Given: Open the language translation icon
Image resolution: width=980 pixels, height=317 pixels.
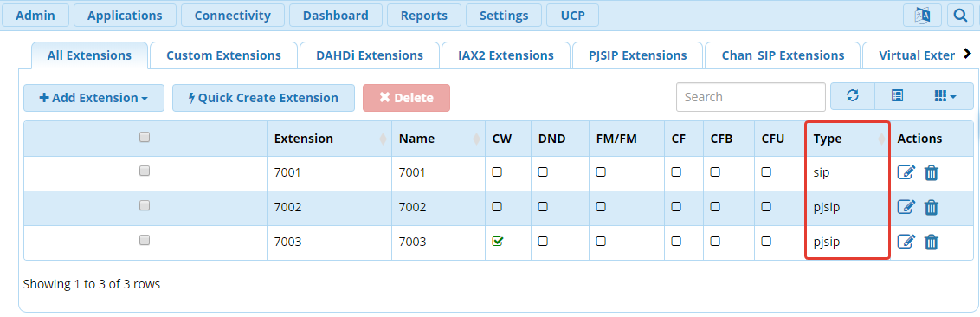Looking at the screenshot, I should coord(923,16).
